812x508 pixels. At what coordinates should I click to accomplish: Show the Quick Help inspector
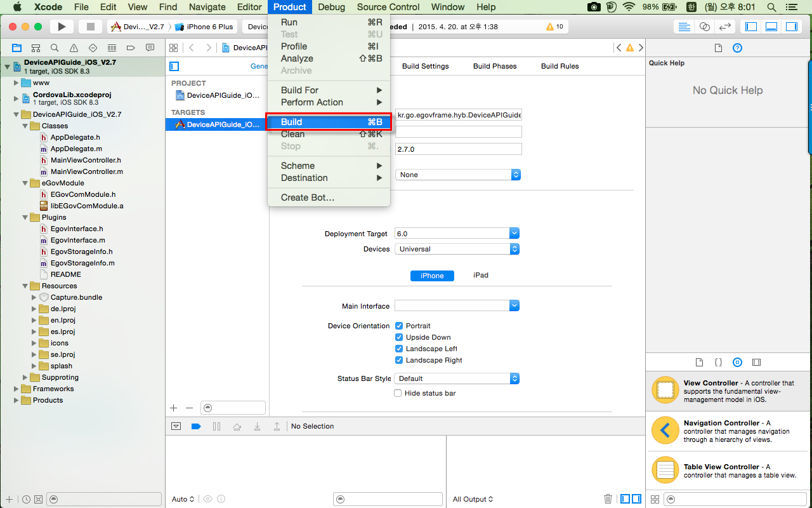[x=737, y=48]
